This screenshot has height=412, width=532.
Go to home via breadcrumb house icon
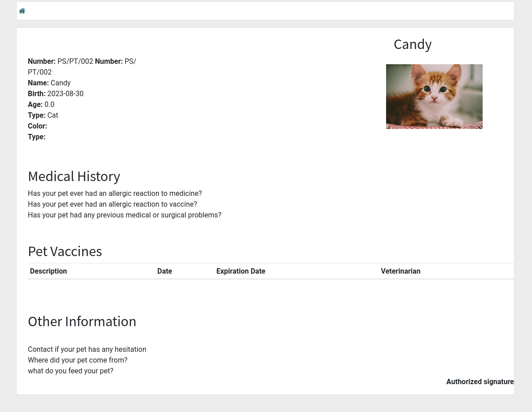point(22,11)
